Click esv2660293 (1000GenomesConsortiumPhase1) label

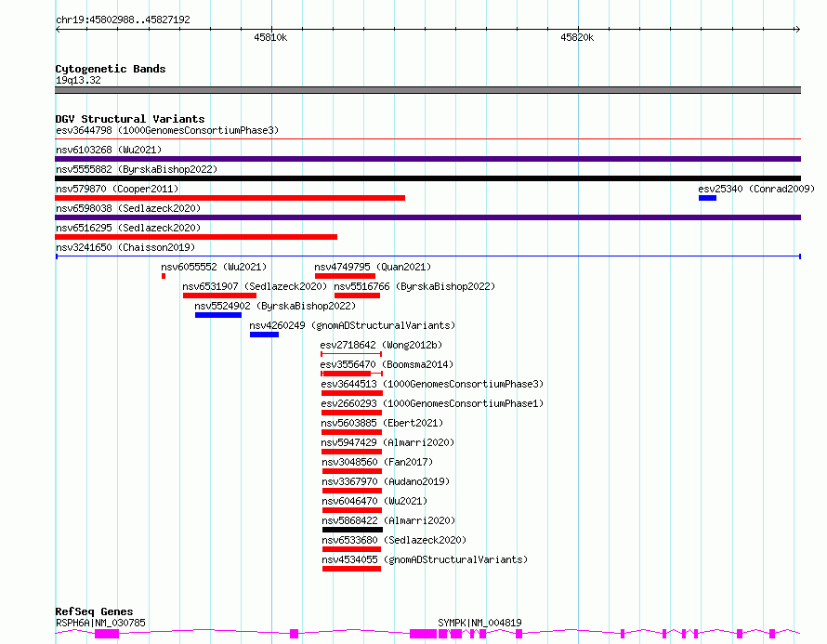point(432,403)
